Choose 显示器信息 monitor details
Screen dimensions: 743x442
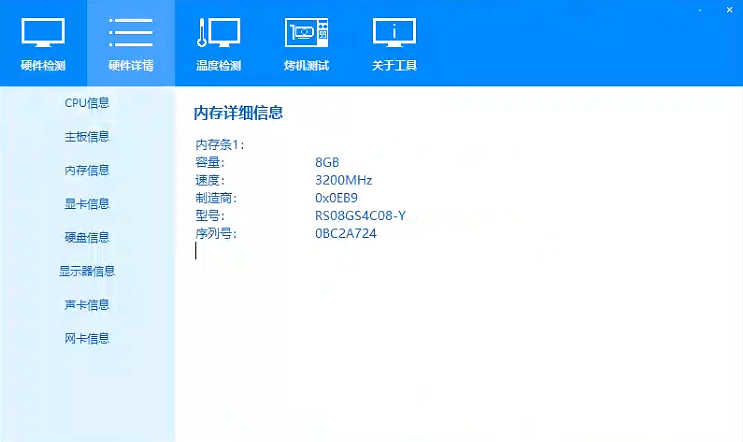(x=87, y=271)
